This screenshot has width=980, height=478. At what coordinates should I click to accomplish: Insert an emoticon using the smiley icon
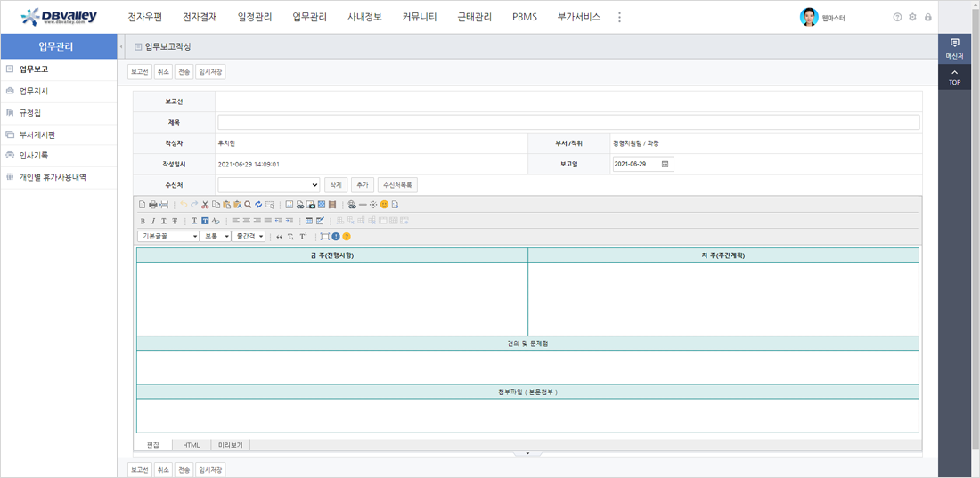[x=384, y=205]
